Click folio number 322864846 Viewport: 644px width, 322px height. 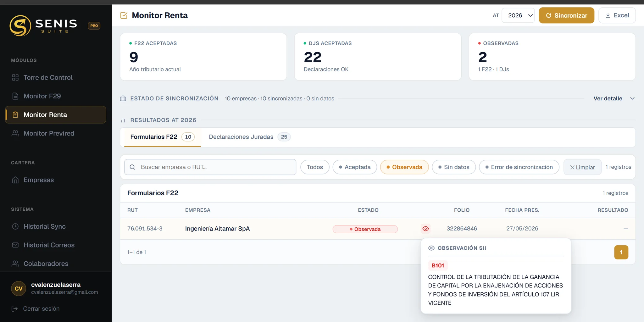tap(462, 229)
